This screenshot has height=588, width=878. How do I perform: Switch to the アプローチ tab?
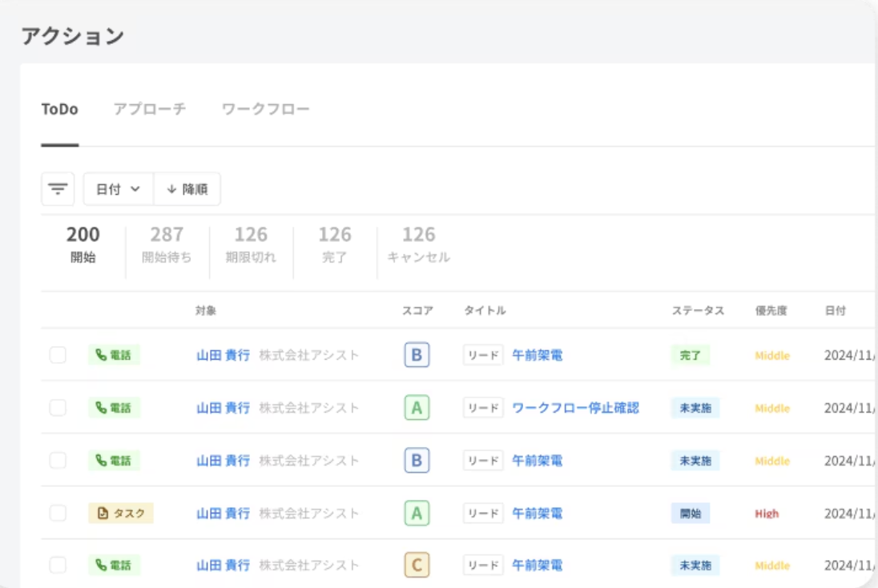150,109
